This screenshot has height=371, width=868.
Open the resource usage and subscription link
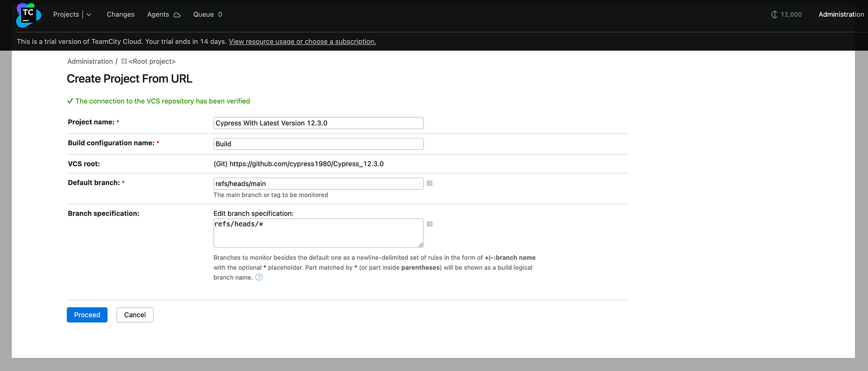[x=302, y=42]
